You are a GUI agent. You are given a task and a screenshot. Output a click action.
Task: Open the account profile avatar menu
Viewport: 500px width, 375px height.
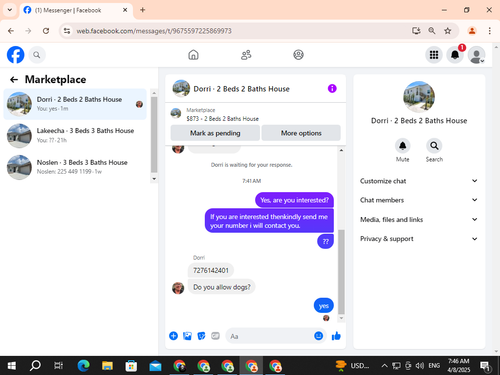476,55
